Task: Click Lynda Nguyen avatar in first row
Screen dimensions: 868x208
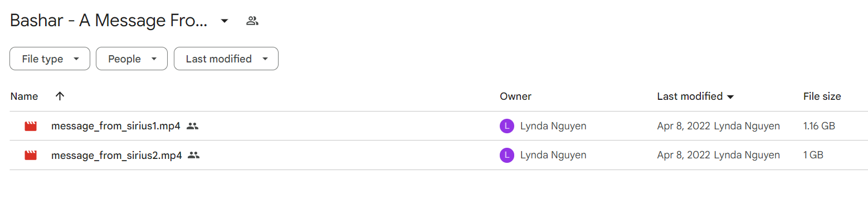Action: click(x=506, y=126)
